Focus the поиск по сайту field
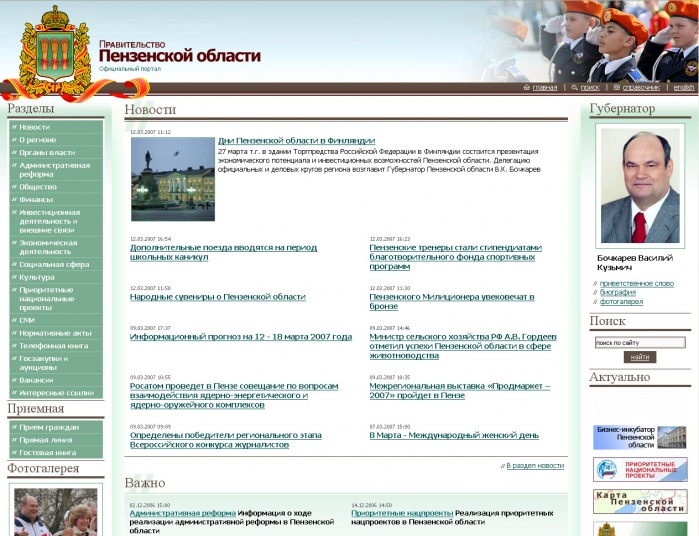 point(640,342)
